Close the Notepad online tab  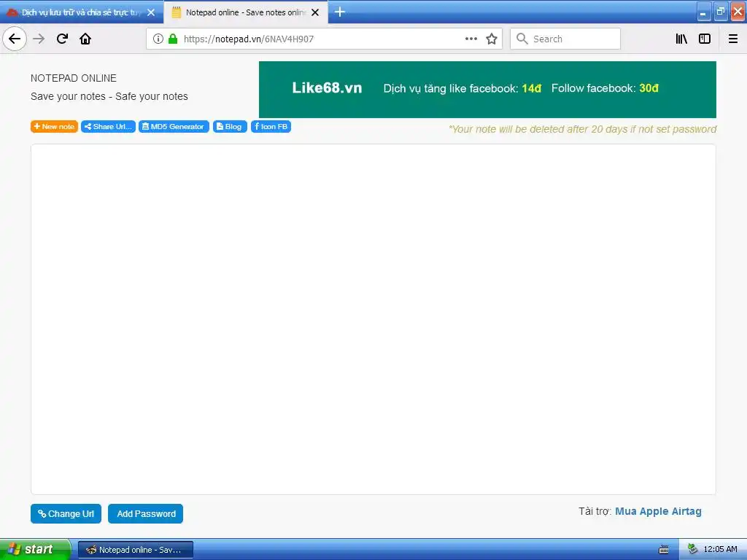pos(315,12)
